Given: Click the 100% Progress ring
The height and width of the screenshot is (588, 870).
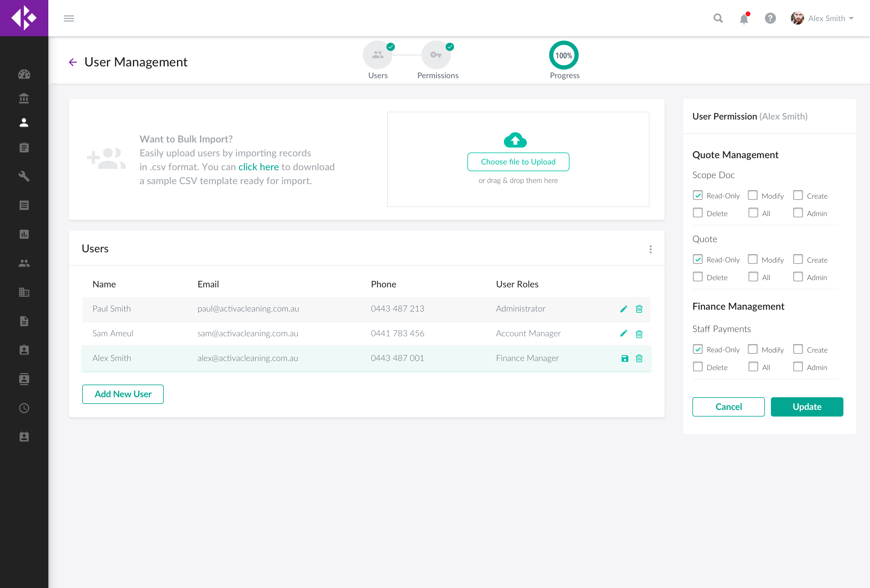Looking at the screenshot, I should 563,55.
